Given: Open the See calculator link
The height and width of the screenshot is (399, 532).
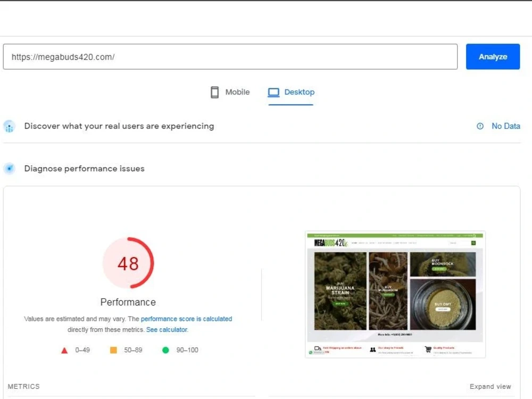Looking at the screenshot, I should pos(167,330).
